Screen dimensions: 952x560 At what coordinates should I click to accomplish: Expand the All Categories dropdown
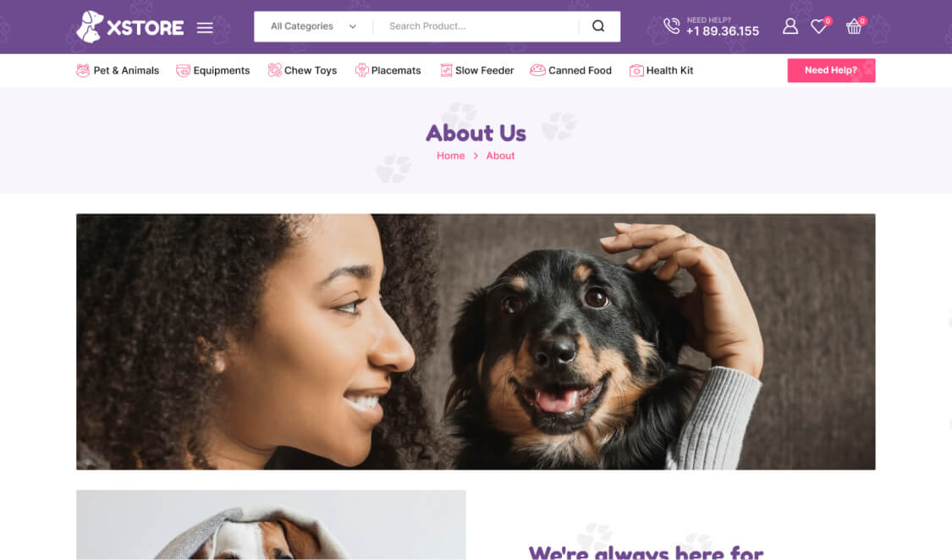point(313,26)
